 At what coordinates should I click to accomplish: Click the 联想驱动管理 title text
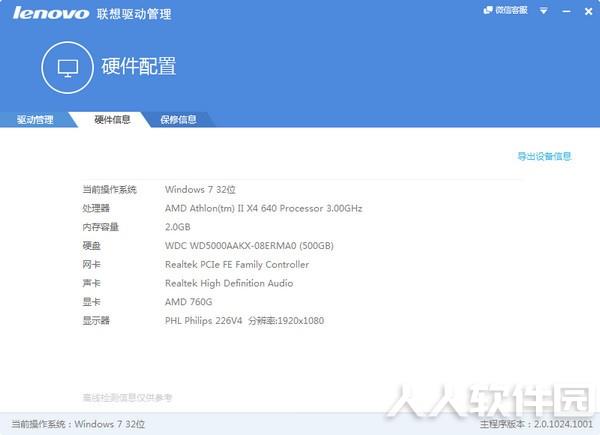tap(134, 14)
